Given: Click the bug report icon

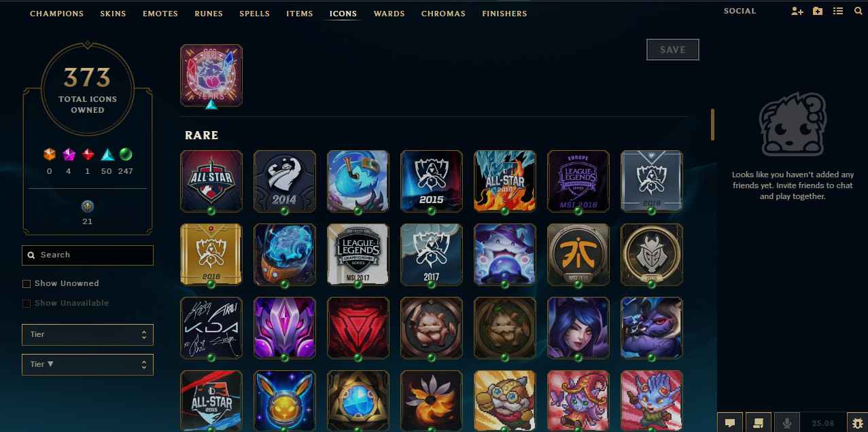Looking at the screenshot, I should 856,422.
